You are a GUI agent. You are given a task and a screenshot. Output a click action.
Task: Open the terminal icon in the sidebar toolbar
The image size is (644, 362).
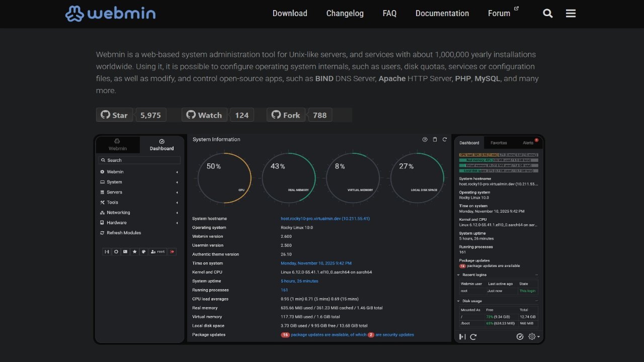[x=125, y=251]
